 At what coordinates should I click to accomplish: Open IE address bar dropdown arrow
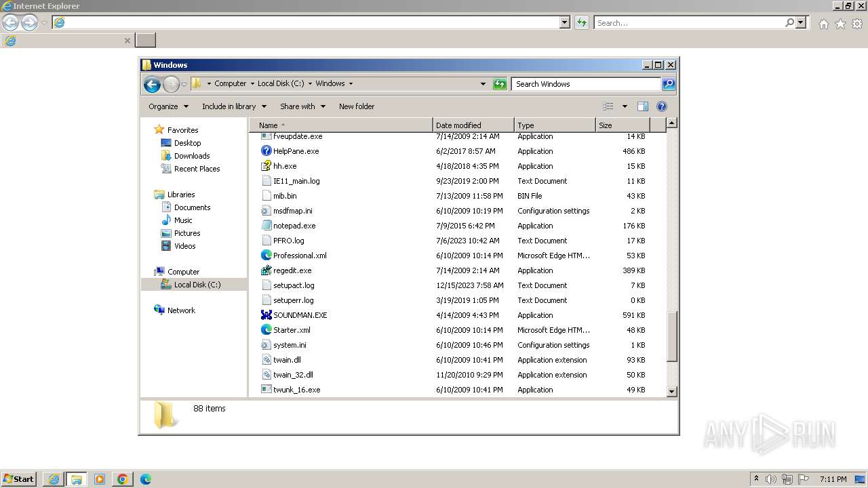565,22
